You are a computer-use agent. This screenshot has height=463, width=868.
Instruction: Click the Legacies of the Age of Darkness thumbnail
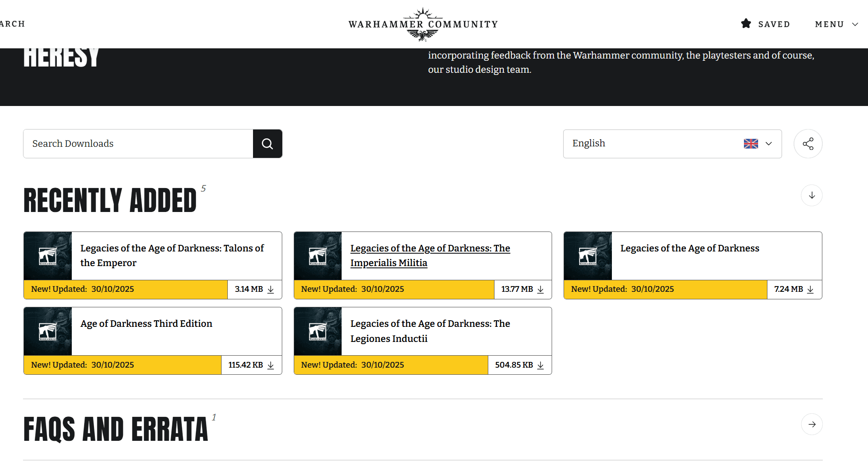(x=588, y=256)
